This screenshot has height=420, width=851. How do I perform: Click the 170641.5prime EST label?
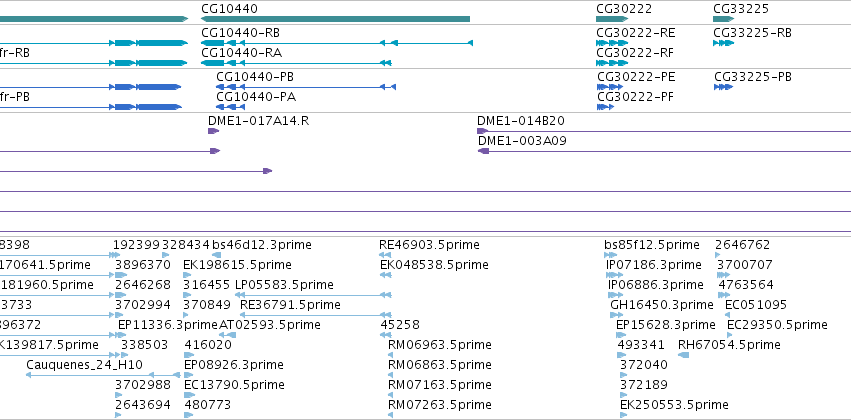coord(45,265)
